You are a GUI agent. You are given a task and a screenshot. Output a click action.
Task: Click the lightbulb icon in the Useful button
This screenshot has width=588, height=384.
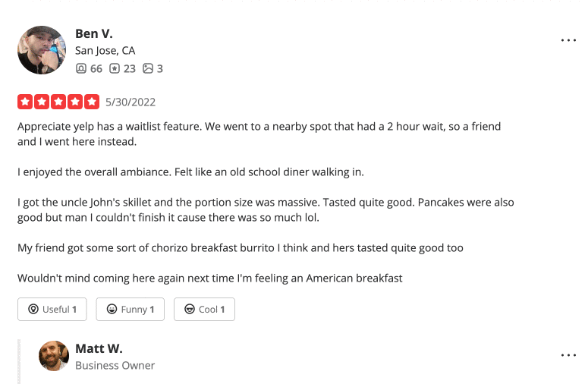33,309
